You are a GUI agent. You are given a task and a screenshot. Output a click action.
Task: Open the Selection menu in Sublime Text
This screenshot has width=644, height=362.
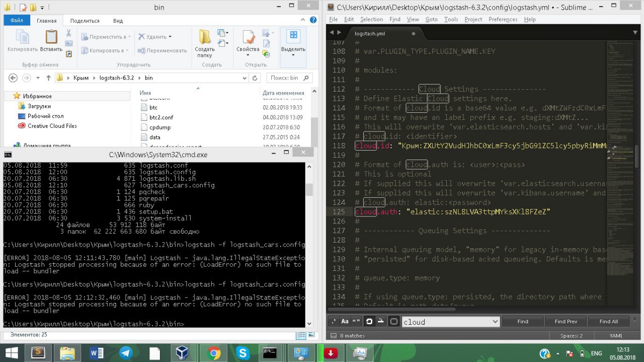click(x=371, y=19)
